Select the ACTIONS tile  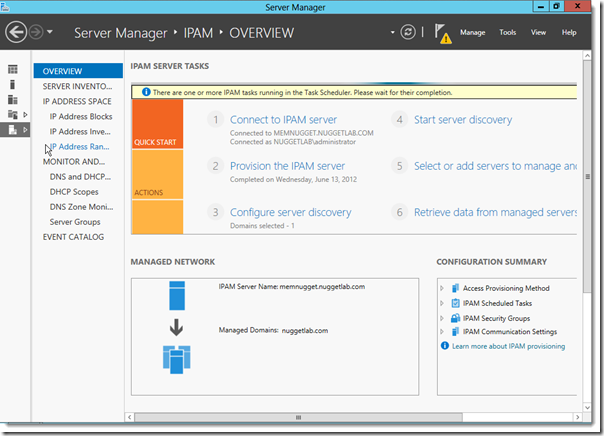(158, 174)
